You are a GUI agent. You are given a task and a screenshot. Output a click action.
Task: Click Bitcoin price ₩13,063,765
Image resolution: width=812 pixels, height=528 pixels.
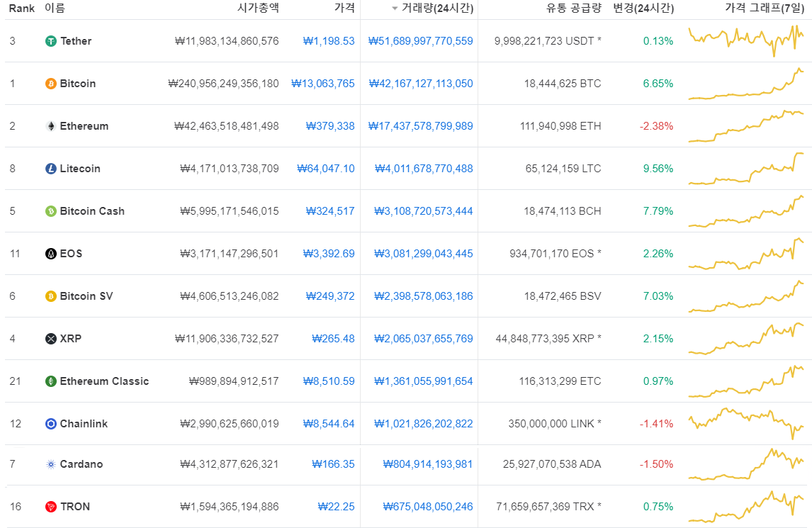pyautogui.click(x=323, y=84)
